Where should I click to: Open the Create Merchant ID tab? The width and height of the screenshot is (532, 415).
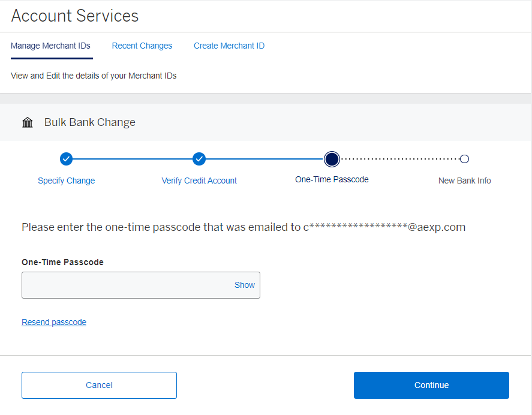[229, 46]
